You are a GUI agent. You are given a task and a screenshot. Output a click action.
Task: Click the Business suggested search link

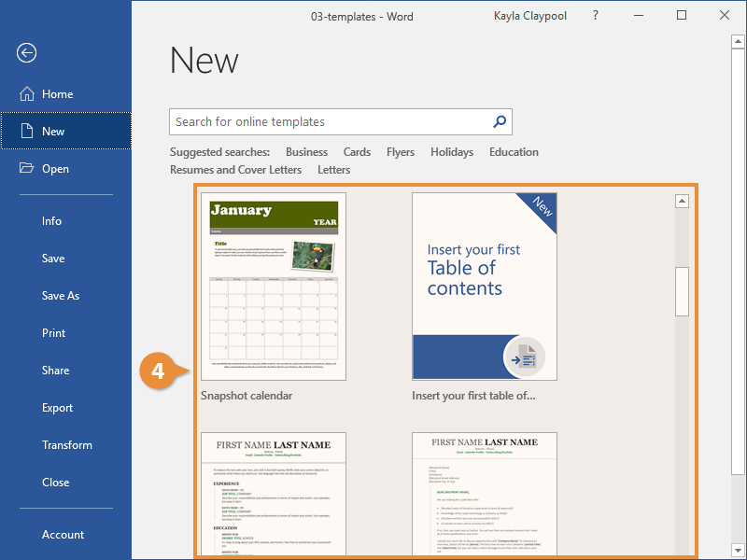307,152
